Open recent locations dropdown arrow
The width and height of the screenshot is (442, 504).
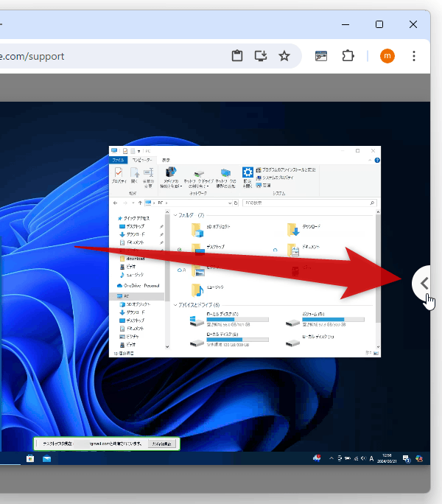[133, 203]
